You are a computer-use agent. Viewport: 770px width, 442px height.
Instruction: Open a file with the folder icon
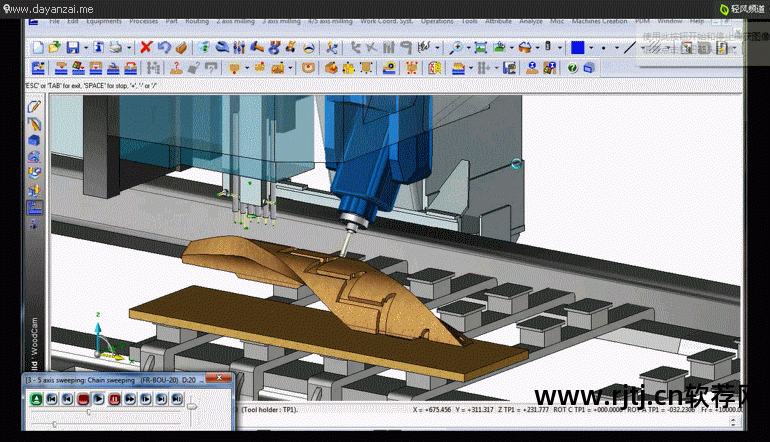[x=54, y=48]
